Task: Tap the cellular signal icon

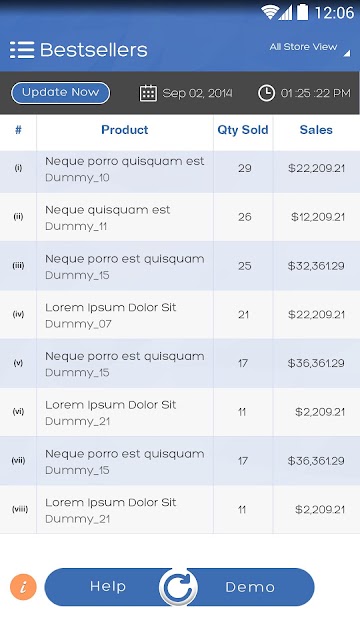Action: point(286,13)
